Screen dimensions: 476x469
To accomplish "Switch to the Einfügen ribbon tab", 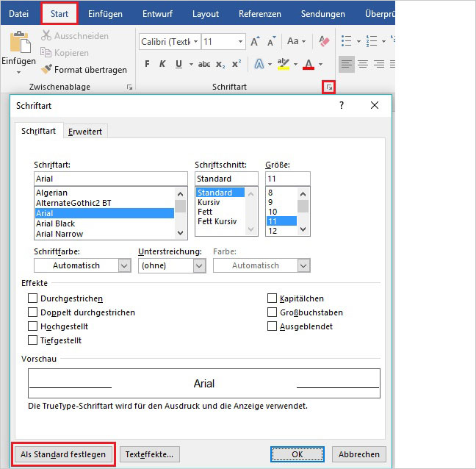I will [x=105, y=14].
